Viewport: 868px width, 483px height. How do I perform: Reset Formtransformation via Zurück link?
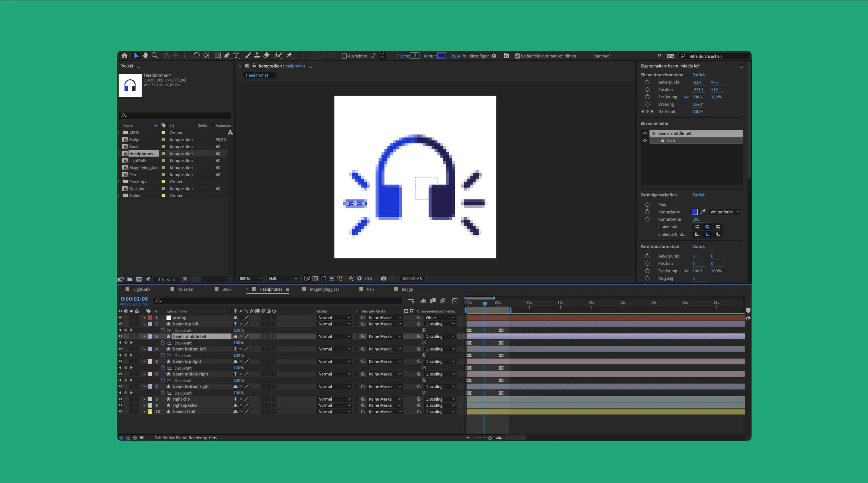point(699,246)
